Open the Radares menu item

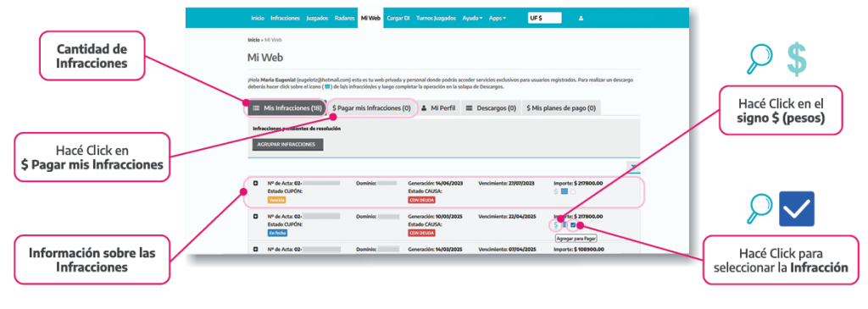pos(344,19)
